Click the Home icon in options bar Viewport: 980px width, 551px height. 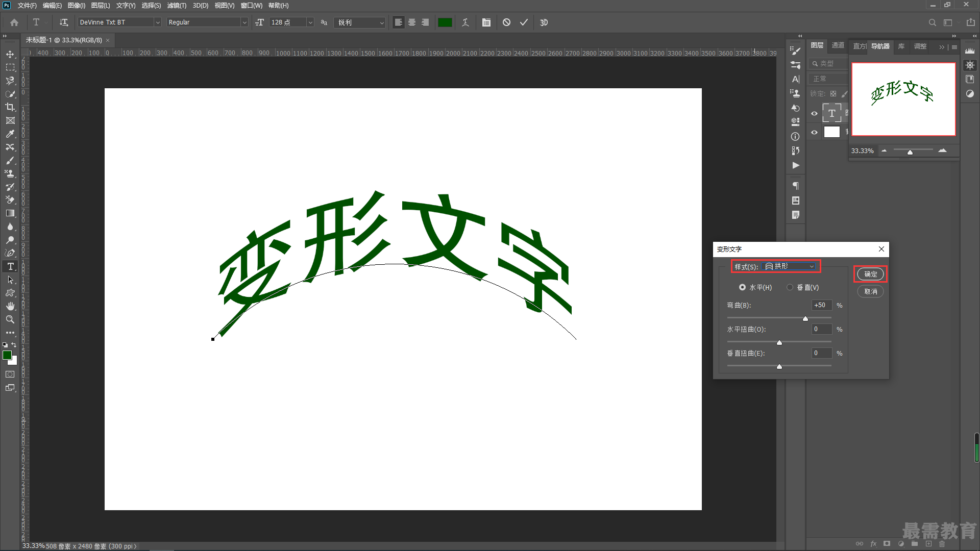click(14, 22)
